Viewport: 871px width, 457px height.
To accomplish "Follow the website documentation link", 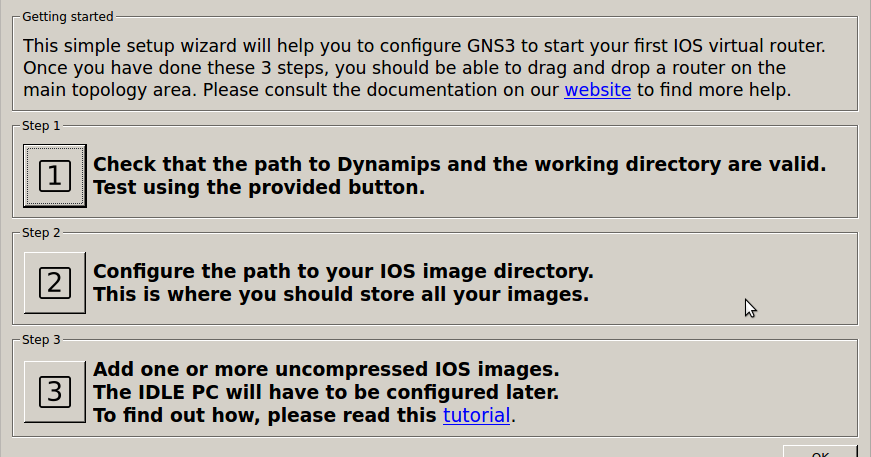I will tap(597, 90).
